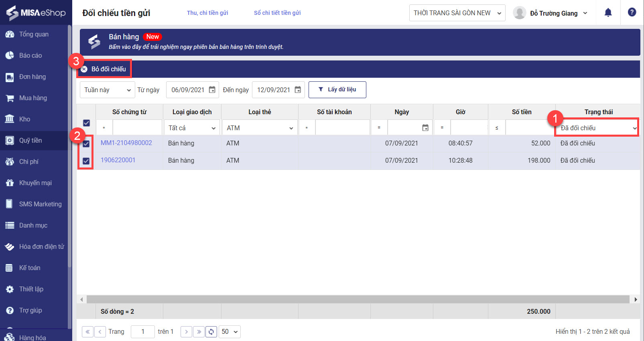Click Số tiền filter input field
This screenshot has height=341, width=644.
(x=530, y=128)
